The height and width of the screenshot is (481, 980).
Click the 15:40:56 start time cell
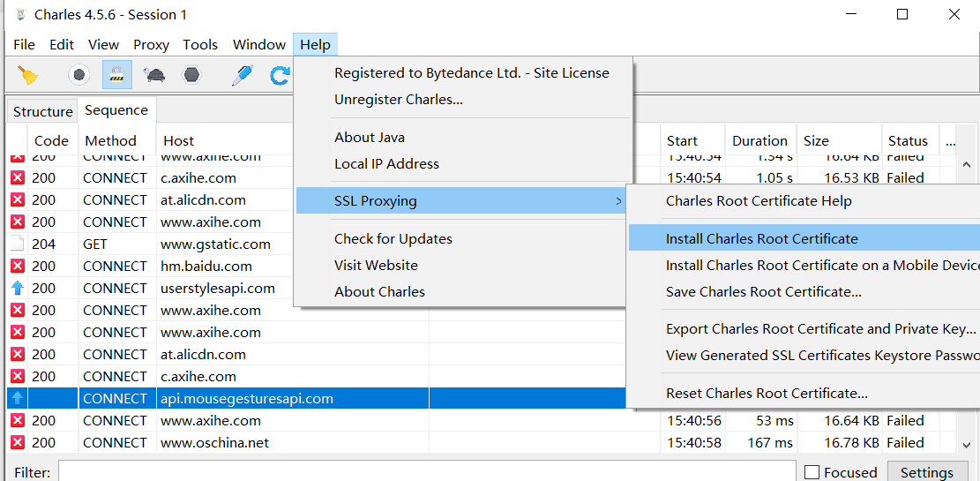[x=693, y=421]
